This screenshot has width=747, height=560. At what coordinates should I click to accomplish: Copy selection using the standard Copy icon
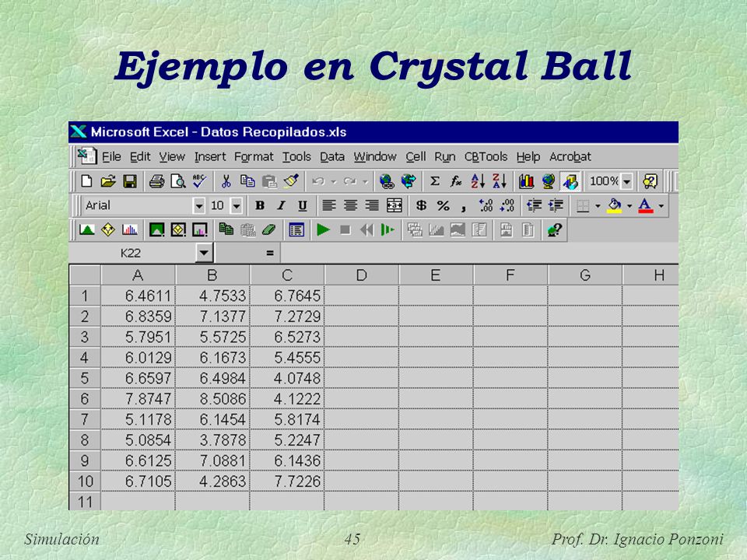(x=247, y=181)
